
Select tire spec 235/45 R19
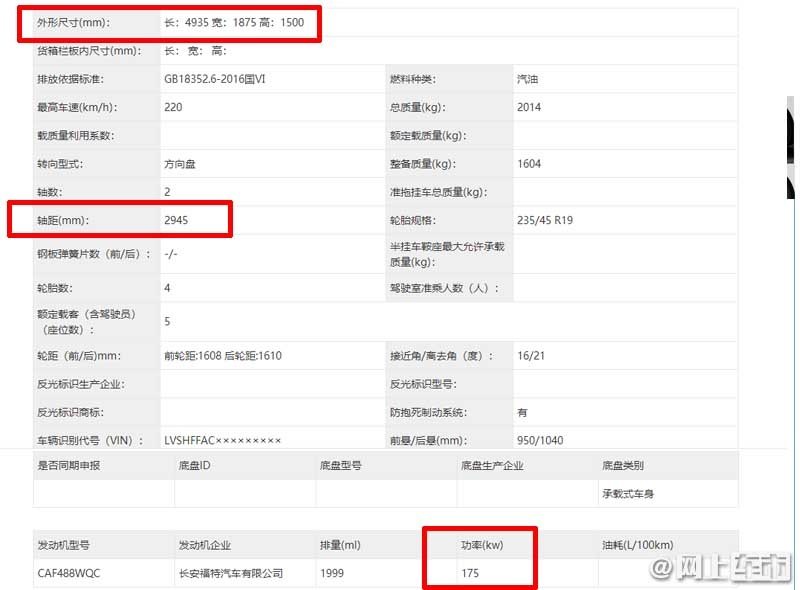[545, 220]
